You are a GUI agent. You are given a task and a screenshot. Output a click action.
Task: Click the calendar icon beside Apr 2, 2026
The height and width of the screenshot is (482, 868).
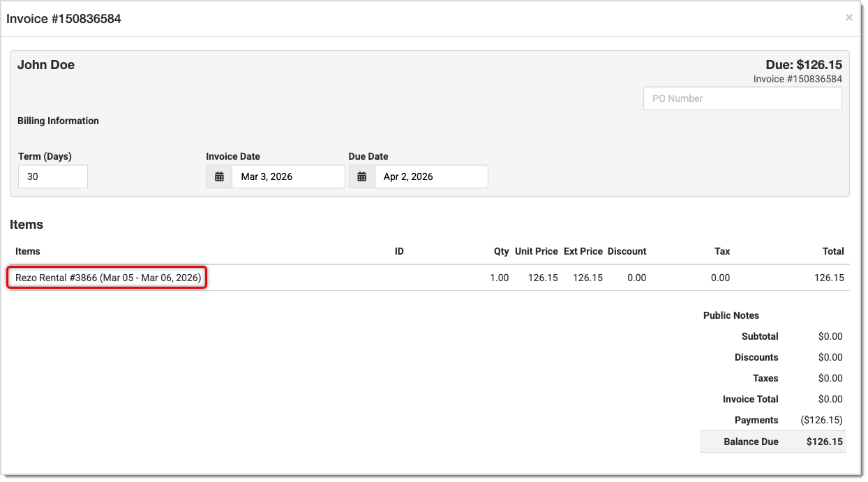coord(361,176)
